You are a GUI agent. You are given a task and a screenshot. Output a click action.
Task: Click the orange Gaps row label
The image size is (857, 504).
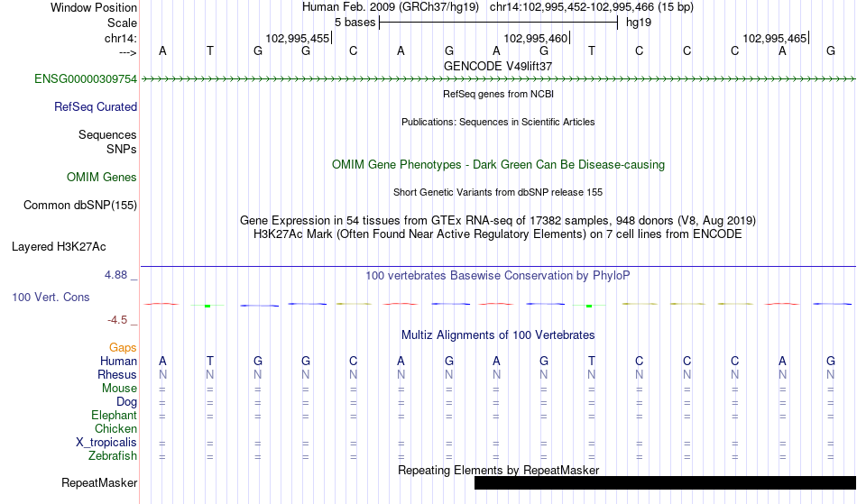click(x=123, y=348)
